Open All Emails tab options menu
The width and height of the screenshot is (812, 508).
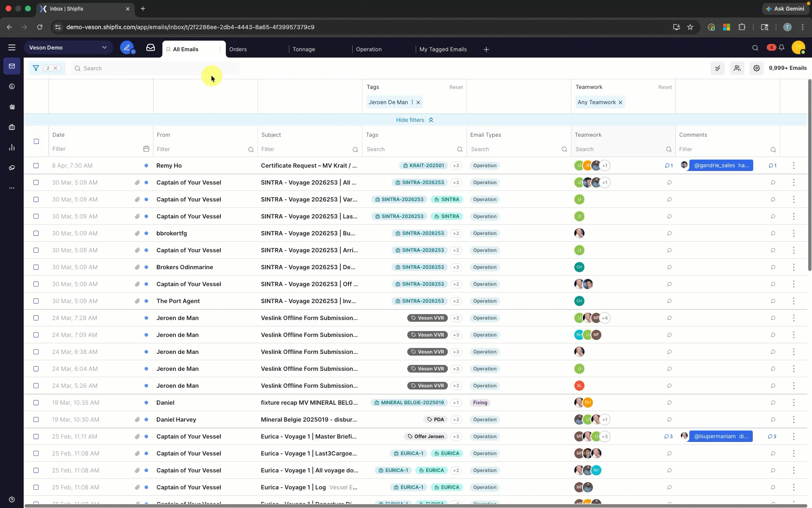[x=220, y=50]
